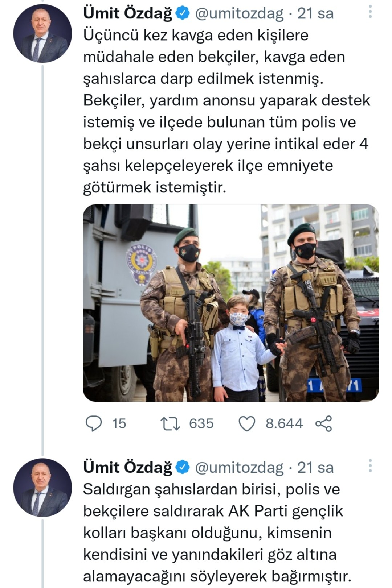
Task: Open Ümit Özdağ's avatar on the second tweet
Action: (x=42, y=487)
